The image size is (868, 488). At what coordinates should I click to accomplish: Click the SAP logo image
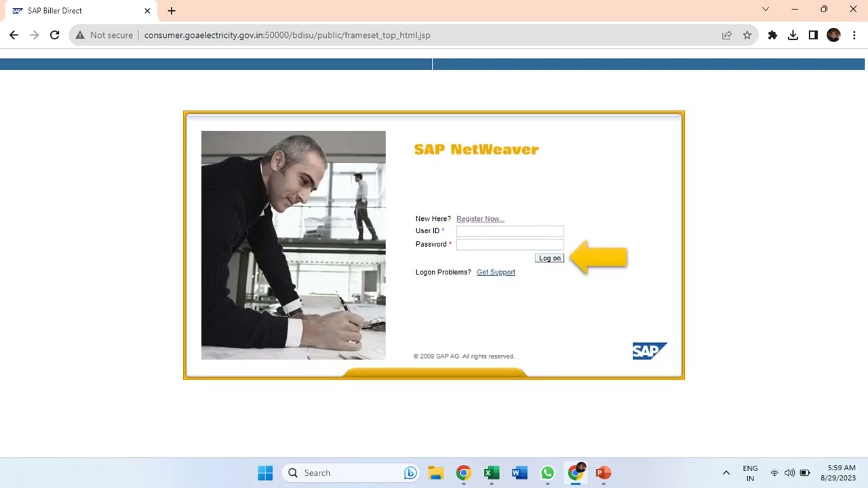(x=650, y=351)
